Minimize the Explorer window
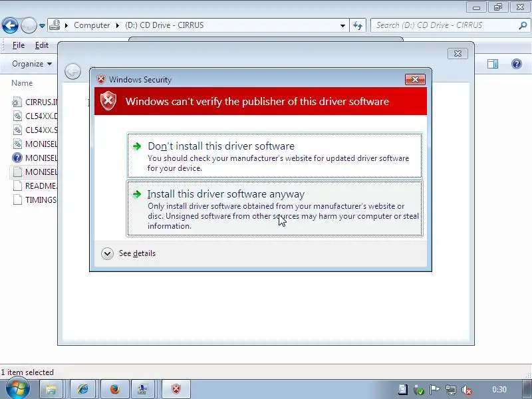 pos(476,7)
